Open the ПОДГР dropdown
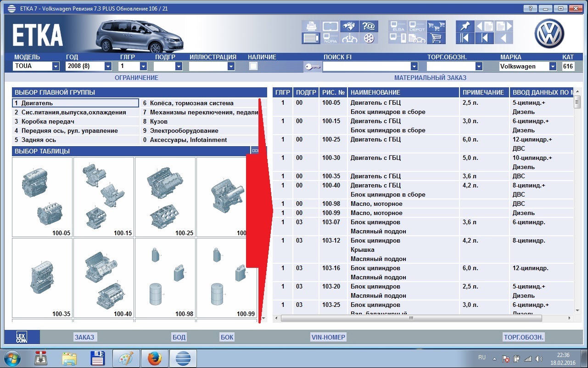 tap(179, 66)
